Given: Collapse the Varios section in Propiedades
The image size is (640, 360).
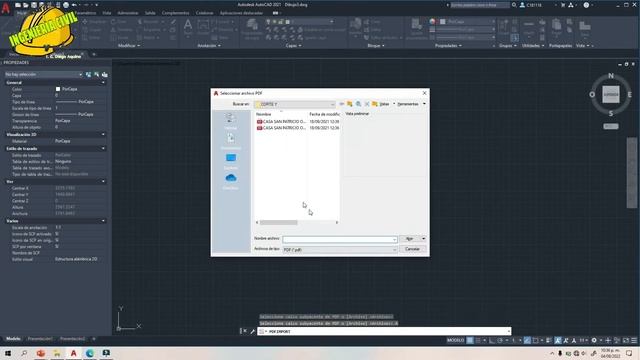Looking at the screenshot, I should coord(103,221).
